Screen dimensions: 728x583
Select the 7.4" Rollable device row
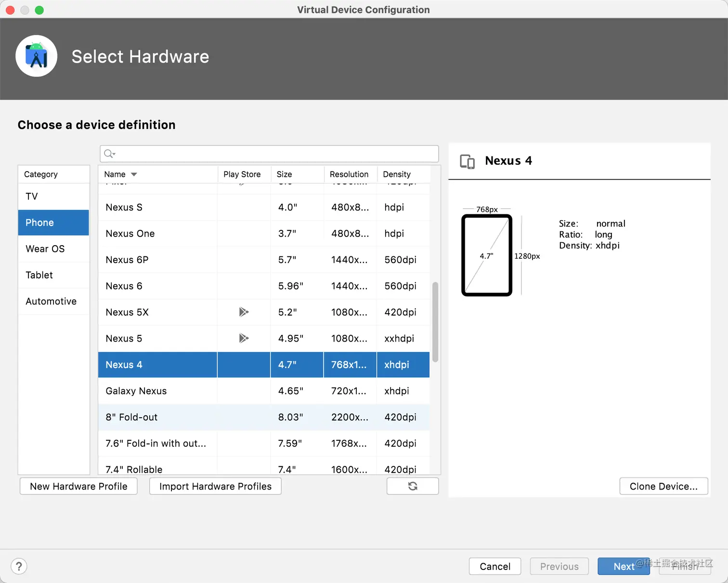pos(264,466)
